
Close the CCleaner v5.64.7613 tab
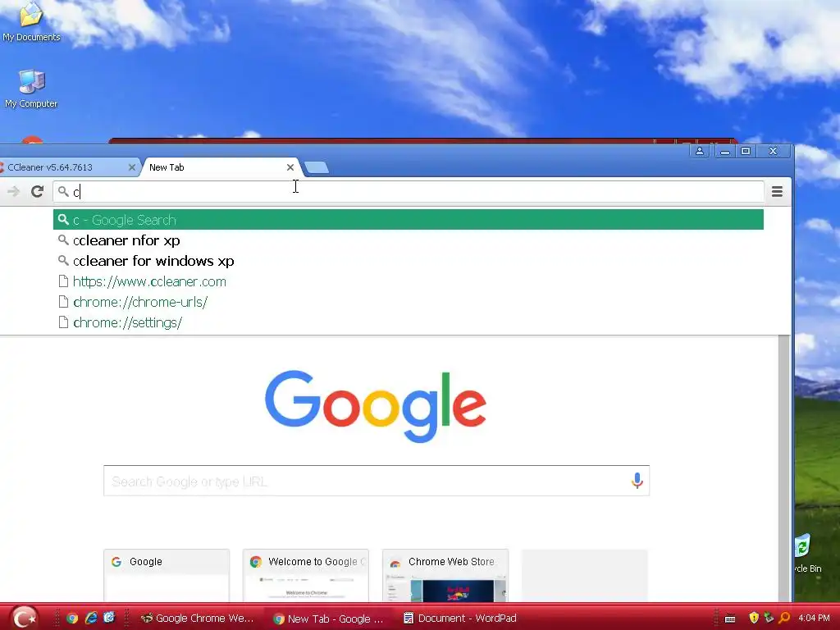point(132,167)
